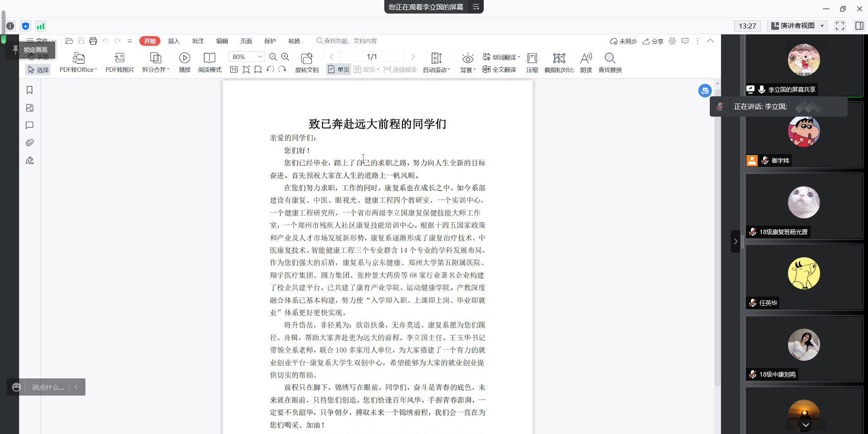Click the 未同步 sync status button

pyautogui.click(x=623, y=41)
